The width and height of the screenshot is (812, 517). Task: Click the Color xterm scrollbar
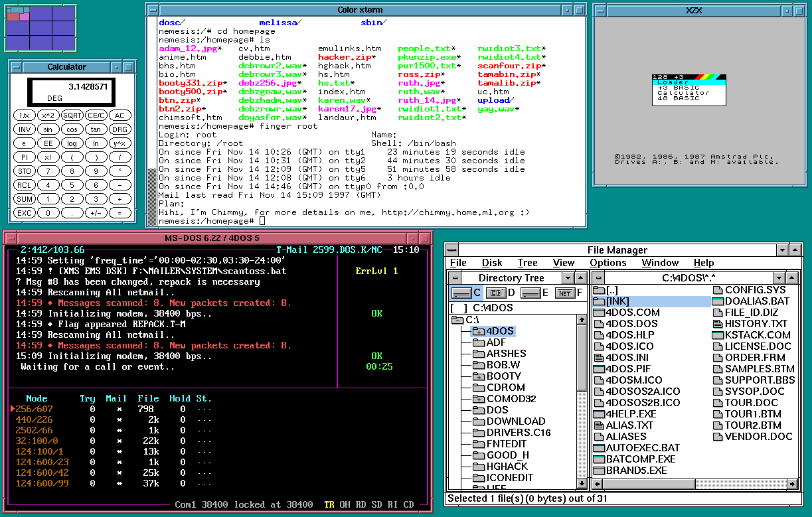(x=152, y=123)
